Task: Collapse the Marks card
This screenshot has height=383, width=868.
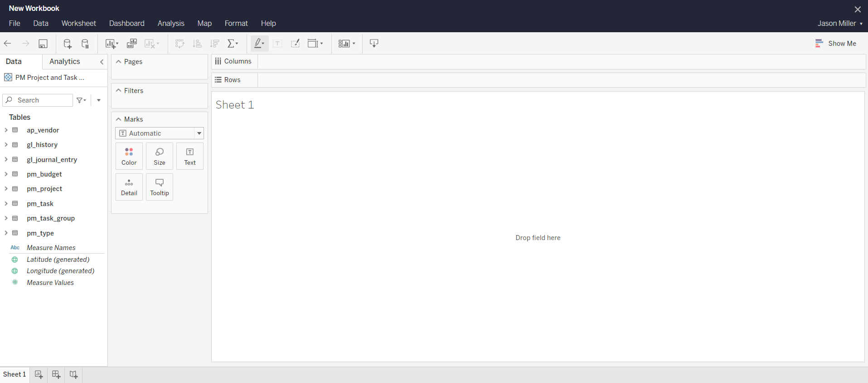Action: pyautogui.click(x=119, y=119)
